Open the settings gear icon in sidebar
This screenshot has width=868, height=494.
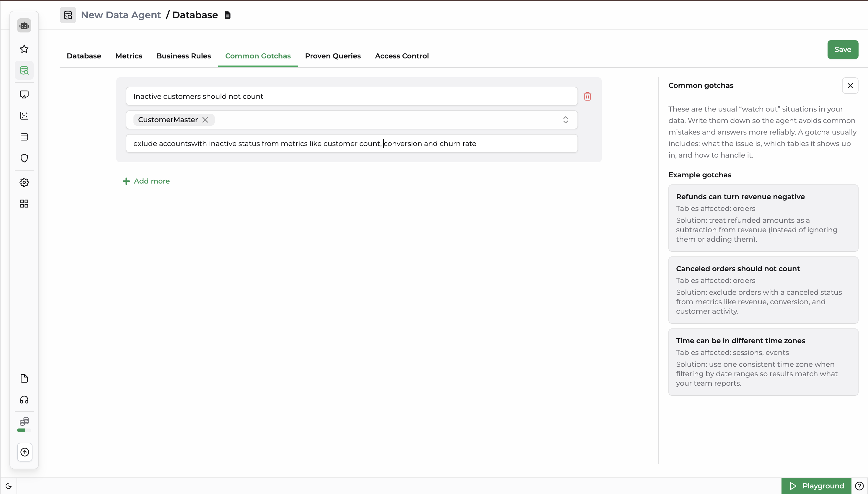pyautogui.click(x=24, y=183)
